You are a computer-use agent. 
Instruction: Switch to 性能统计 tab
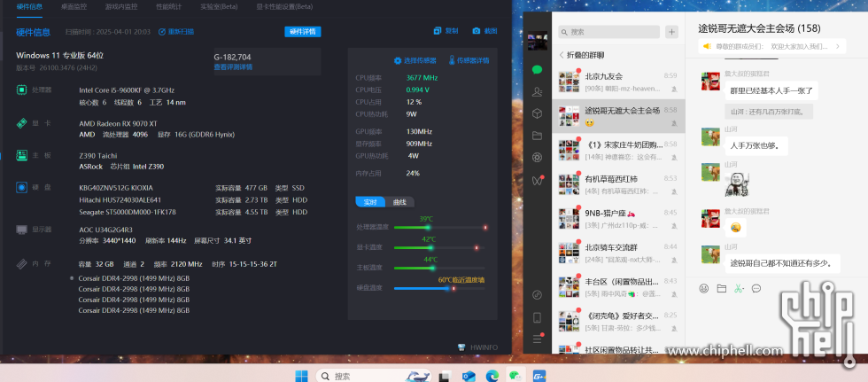169,6
